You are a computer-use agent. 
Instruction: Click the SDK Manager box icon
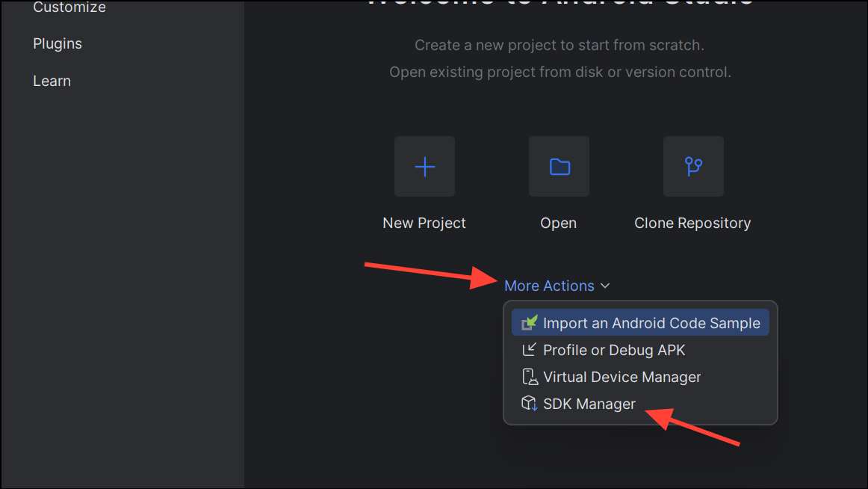click(x=529, y=403)
